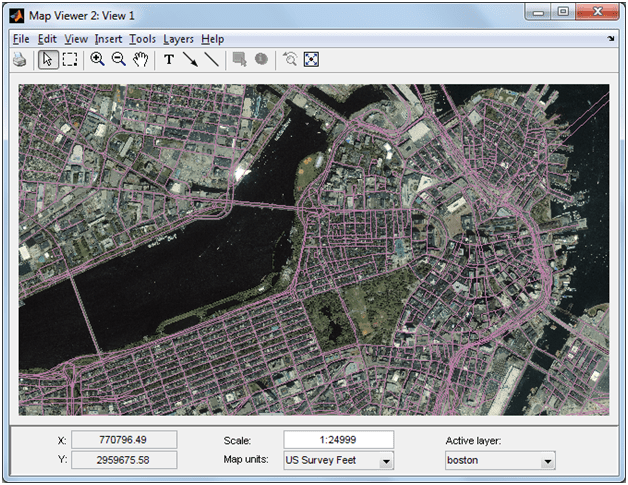
Task: Click the Back to Previous View icon
Action: (290, 60)
